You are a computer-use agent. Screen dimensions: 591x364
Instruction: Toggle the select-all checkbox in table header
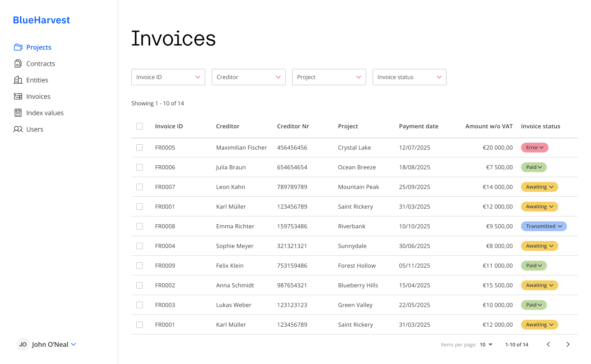[x=140, y=126]
